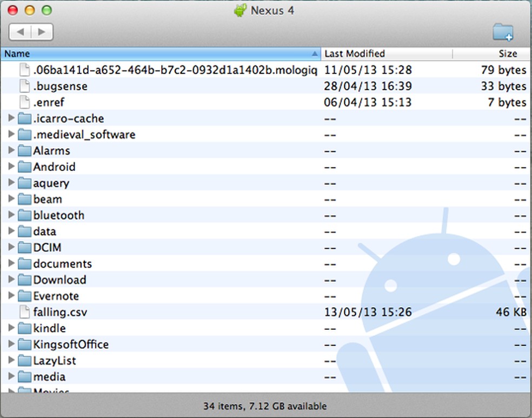
Task: Click the folder icon of KingsoftOffice
Action: pos(24,344)
